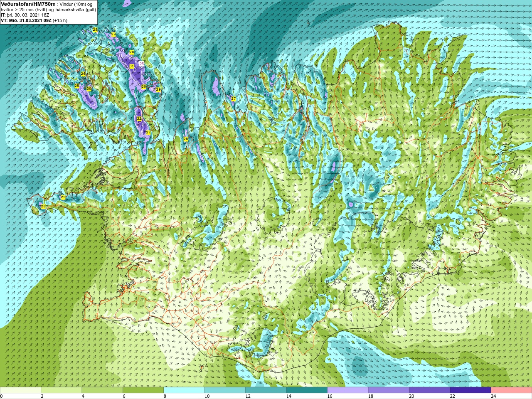532x399 pixels.
Task: Select the 2–4 m/s light green legend swatch
Action: [62, 390]
